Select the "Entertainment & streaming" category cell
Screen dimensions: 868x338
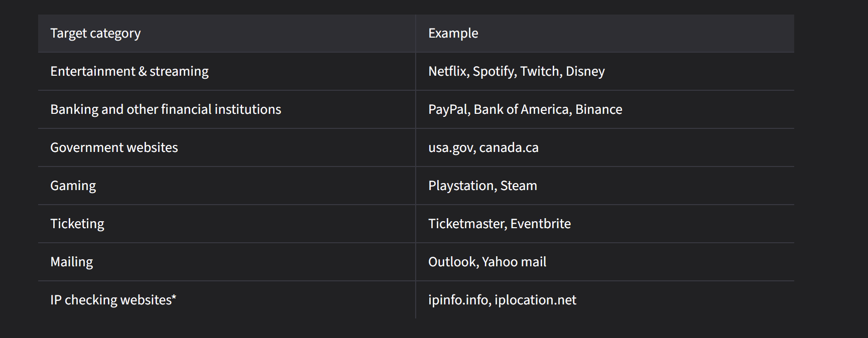[129, 72]
